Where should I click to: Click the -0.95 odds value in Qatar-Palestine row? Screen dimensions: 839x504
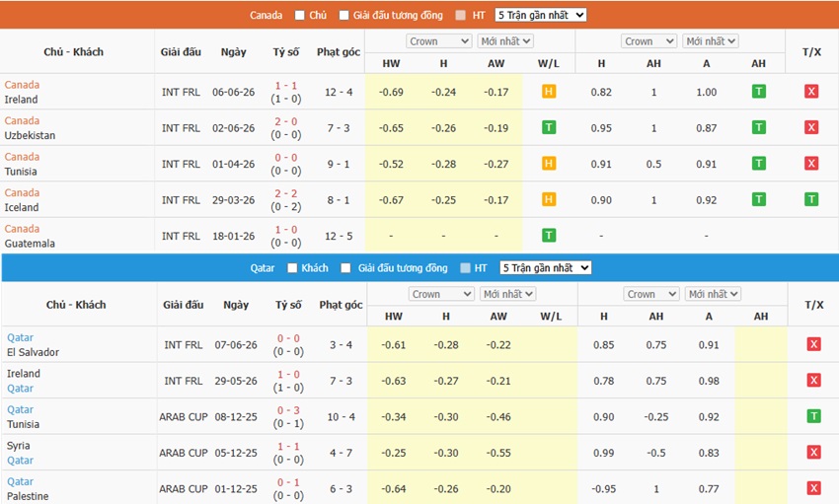pos(603,489)
